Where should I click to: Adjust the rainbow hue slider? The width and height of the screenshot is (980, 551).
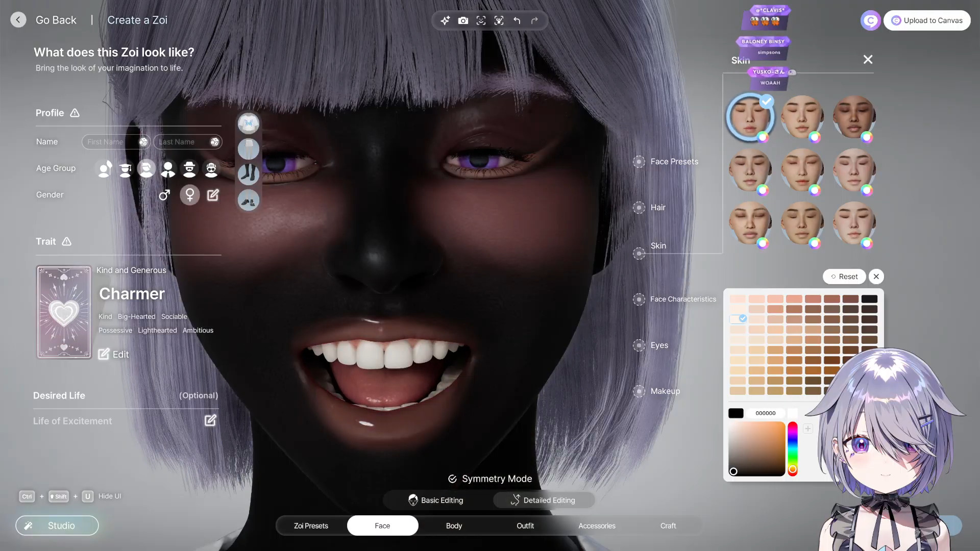click(792, 449)
